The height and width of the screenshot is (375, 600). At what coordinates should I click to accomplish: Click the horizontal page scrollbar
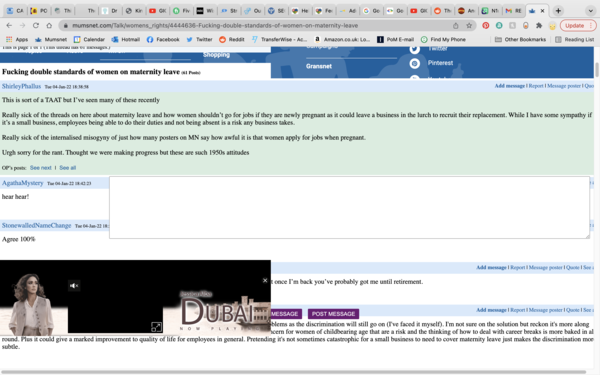pos(293,372)
